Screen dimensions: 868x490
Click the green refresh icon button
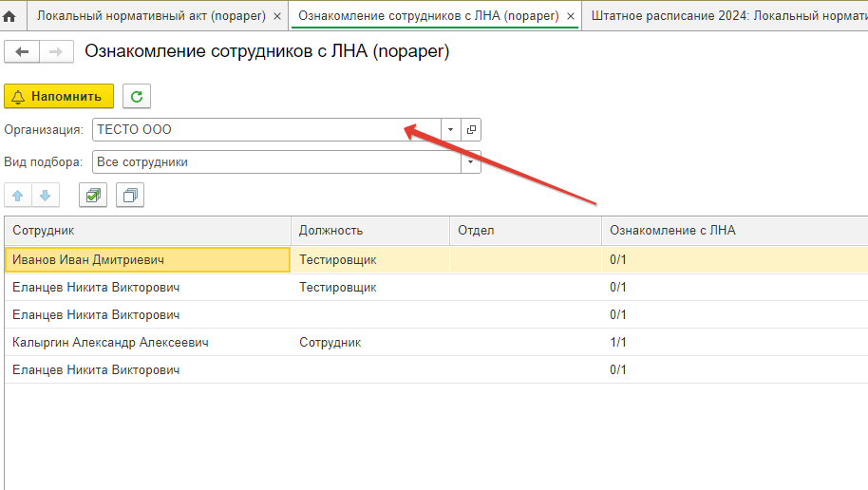pyautogui.click(x=137, y=96)
